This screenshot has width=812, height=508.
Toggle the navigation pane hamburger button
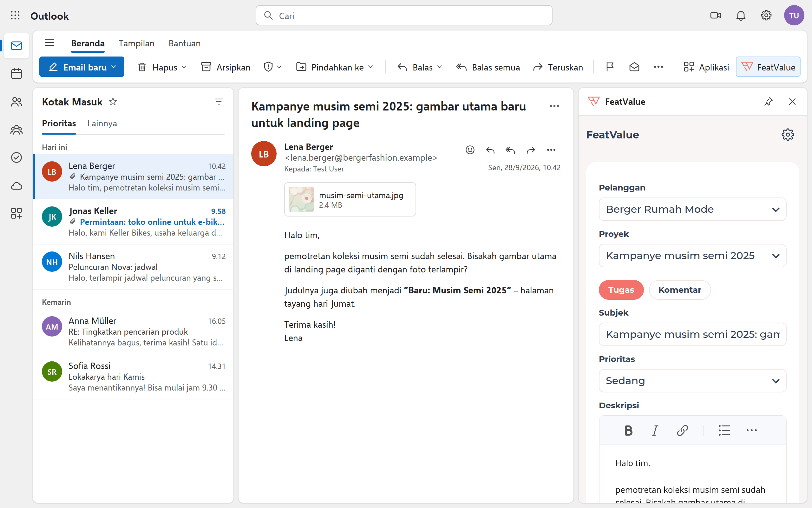49,43
